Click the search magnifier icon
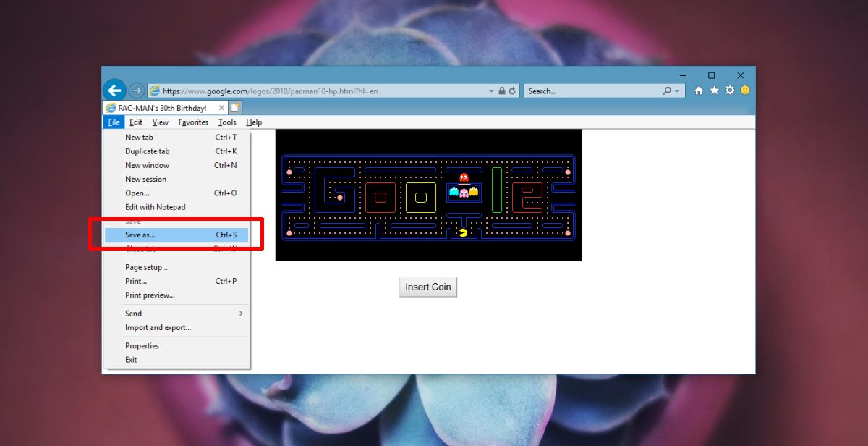 pyautogui.click(x=667, y=91)
